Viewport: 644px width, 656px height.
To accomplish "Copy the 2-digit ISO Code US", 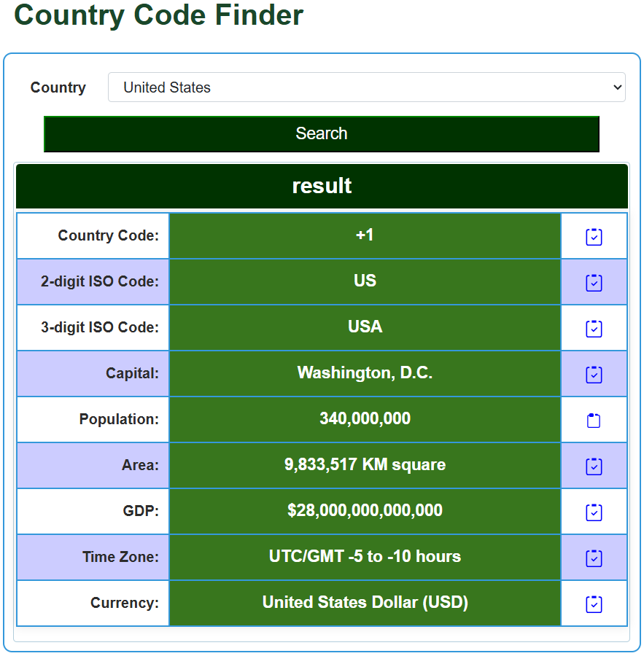I will click(594, 283).
